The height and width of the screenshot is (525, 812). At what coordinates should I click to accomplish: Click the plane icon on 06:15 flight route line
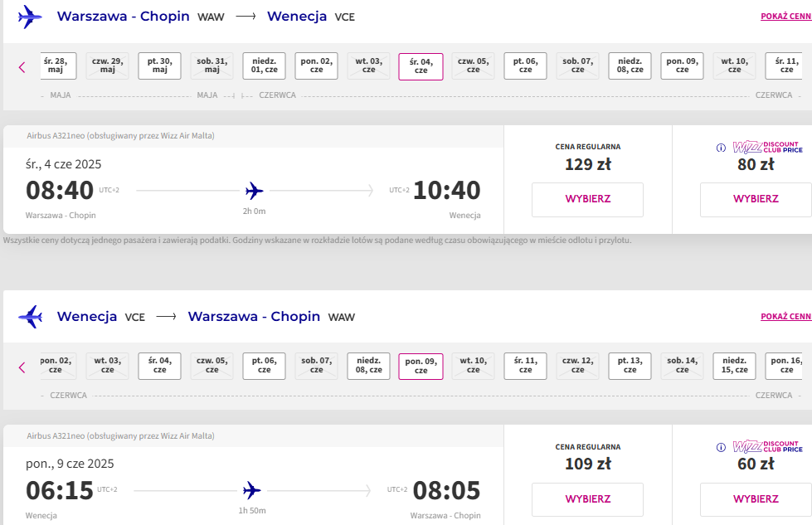click(x=251, y=490)
